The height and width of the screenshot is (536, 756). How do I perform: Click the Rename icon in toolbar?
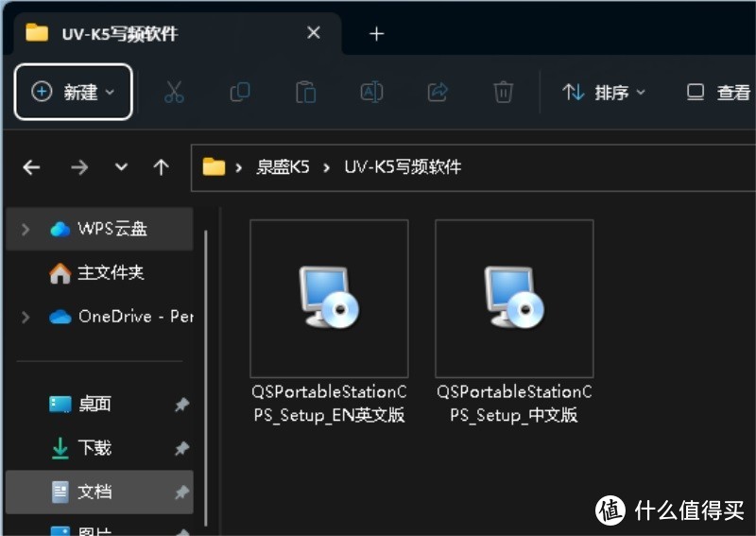371,92
